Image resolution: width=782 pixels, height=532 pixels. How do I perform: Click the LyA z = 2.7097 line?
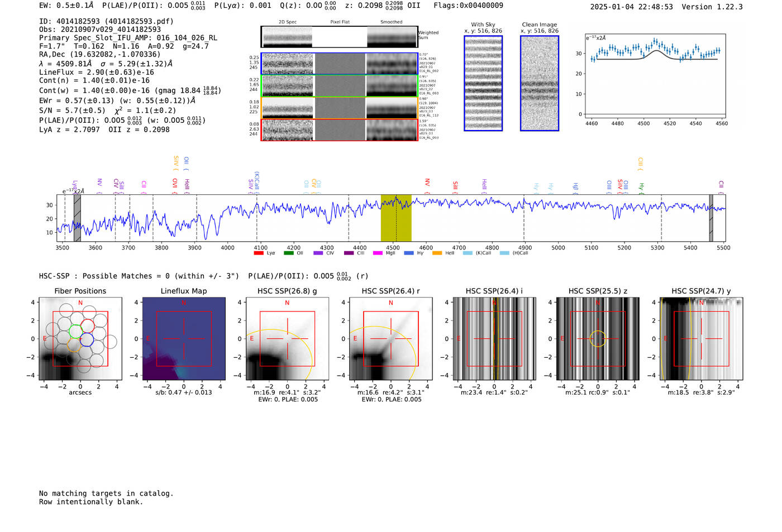point(69,130)
